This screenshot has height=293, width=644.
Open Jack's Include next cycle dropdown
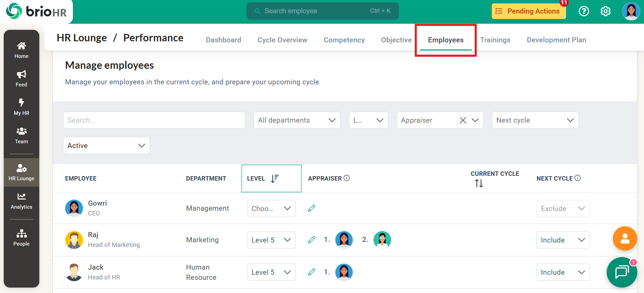click(x=563, y=272)
